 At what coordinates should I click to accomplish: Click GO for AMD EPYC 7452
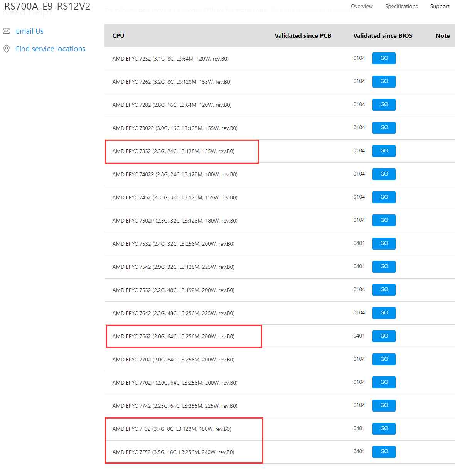384,197
